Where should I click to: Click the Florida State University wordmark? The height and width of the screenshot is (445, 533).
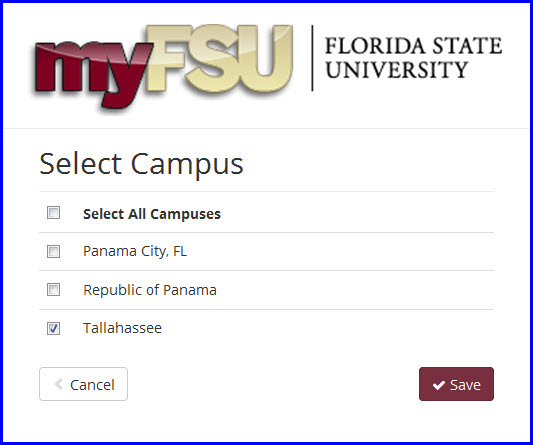pyautogui.click(x=413, y=57)
